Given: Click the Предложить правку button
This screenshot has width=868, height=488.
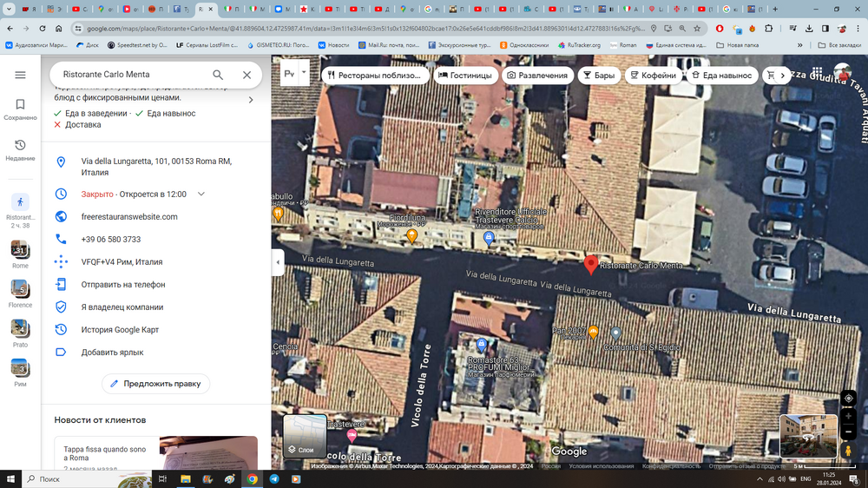Looking at the screenshot, I should [155, 383].
